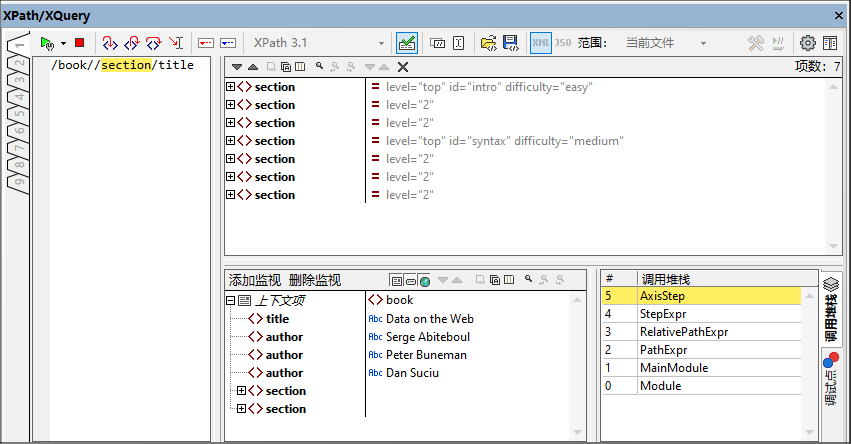Select the value level="top" id="syntax" difficulty="medium"
Screen dimensions: 851x444
coord(505,141)
